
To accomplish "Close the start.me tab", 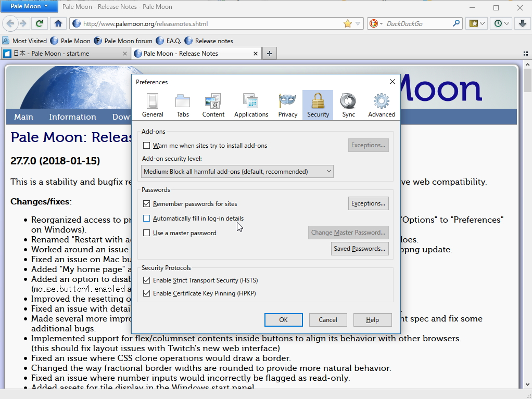I will pos(124,54).
